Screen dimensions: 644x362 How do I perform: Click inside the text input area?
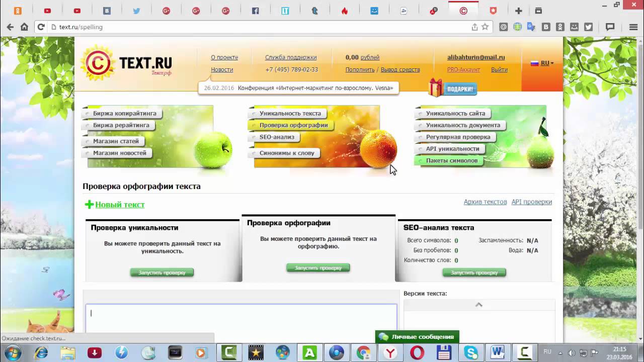pyautogui.click(x=241, y=318)
